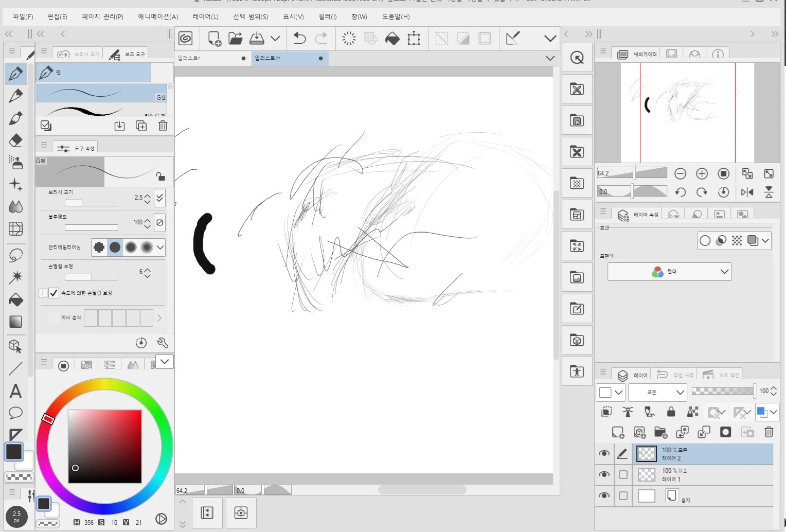Click the delete layer trash icon
786x532 pixels.
click(x=769, y=432)
